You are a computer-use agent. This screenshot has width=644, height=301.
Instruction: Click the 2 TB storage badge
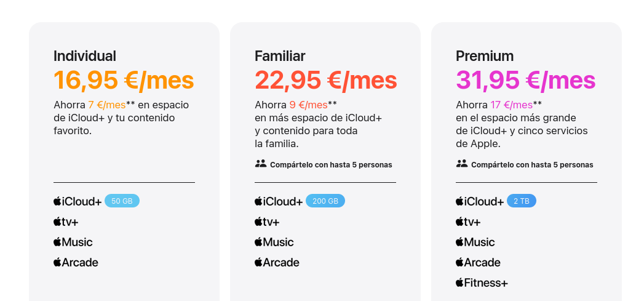[x=521, y=201]
